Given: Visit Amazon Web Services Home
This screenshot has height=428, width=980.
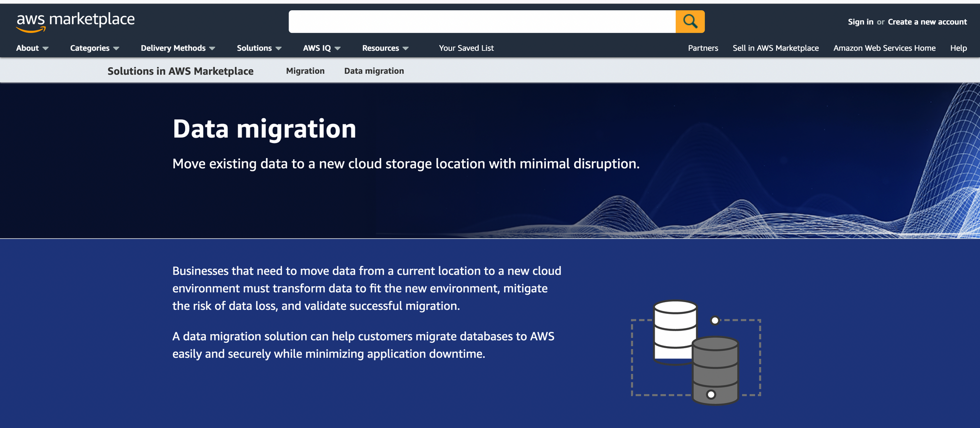Looking at the screenshot, I should coord(884,48).
